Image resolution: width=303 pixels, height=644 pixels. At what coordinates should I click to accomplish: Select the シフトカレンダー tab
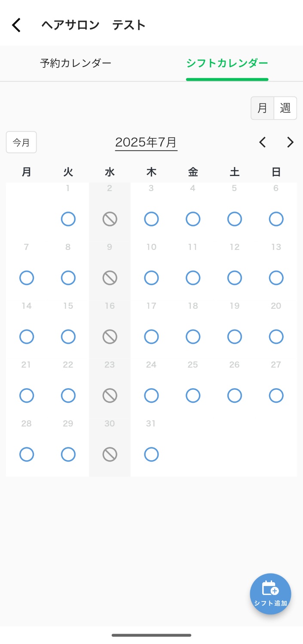click(x=227, y=63)
